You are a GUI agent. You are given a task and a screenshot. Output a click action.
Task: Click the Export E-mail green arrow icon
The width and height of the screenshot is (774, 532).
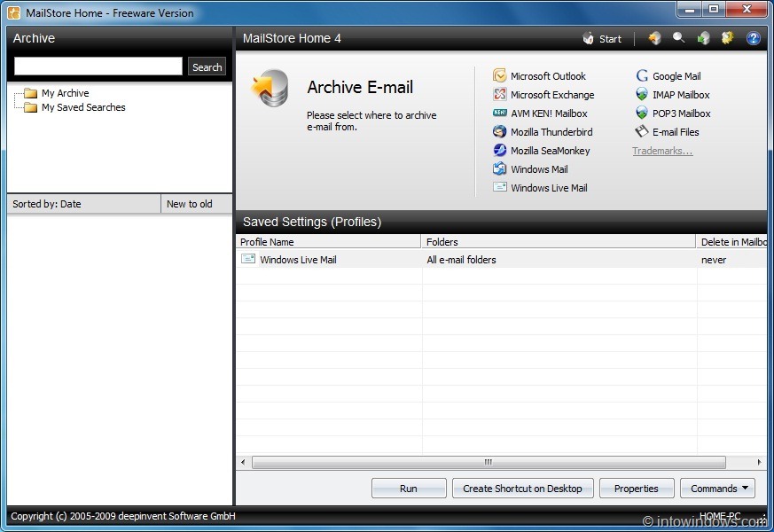tap(703, 38)
